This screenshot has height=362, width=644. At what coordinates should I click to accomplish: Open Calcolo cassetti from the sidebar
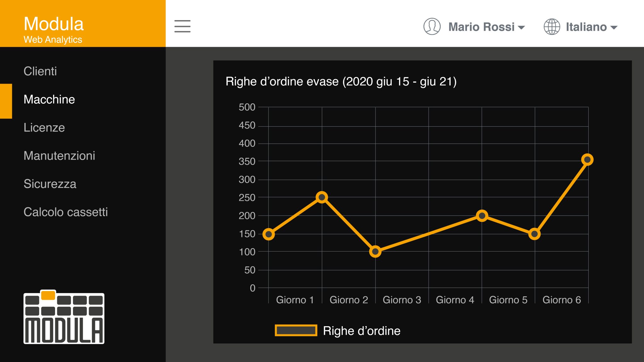pos(66,212)
